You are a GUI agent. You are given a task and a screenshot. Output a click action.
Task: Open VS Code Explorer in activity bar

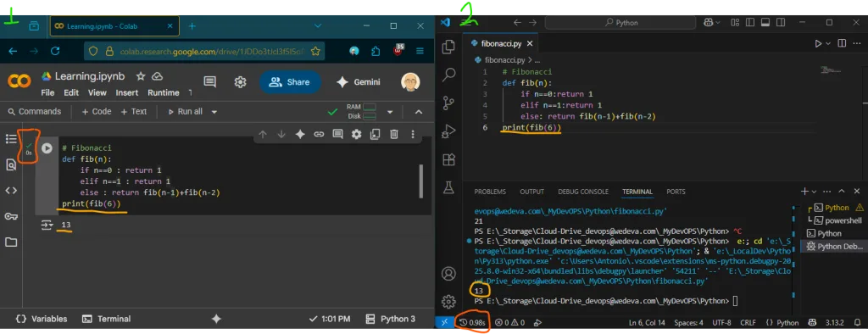click(448, 47)
